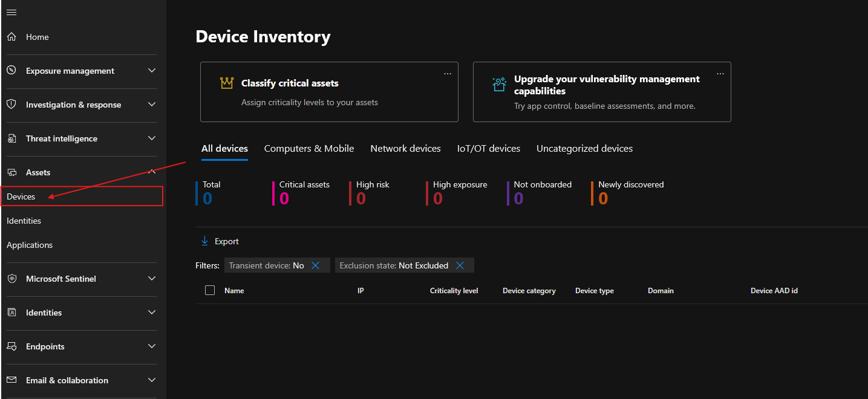The height and width of the screenshot is (399, 868).
Task: Click the High risk count
Action: tap(361, 198)
